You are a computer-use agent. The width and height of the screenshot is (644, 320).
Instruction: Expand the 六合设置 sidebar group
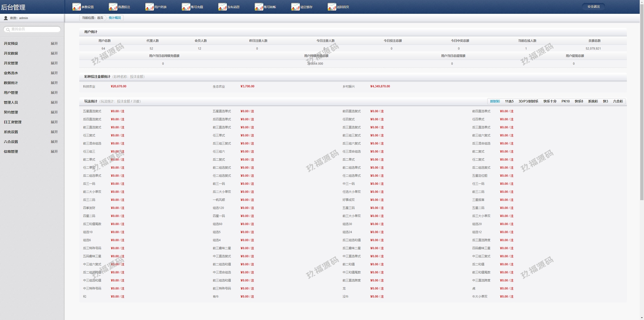54,142
